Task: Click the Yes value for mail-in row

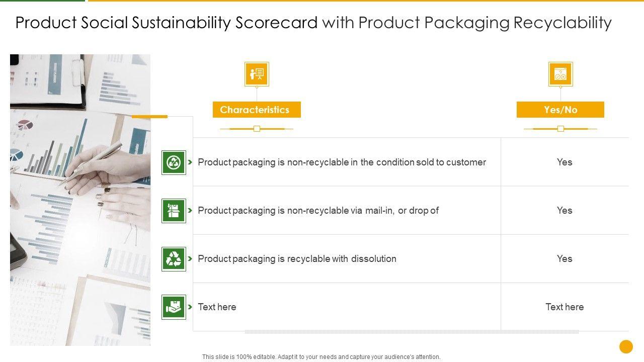Action: coord(565,211)
